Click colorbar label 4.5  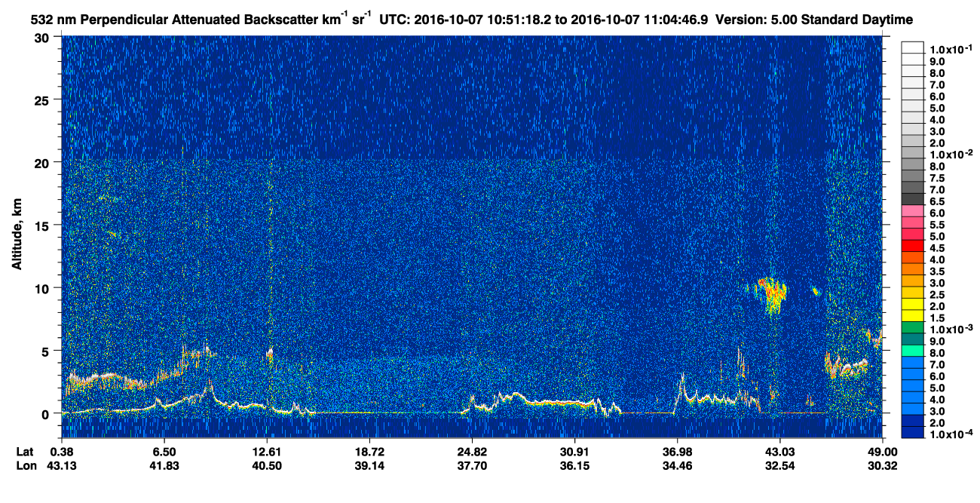coord(939,248)
